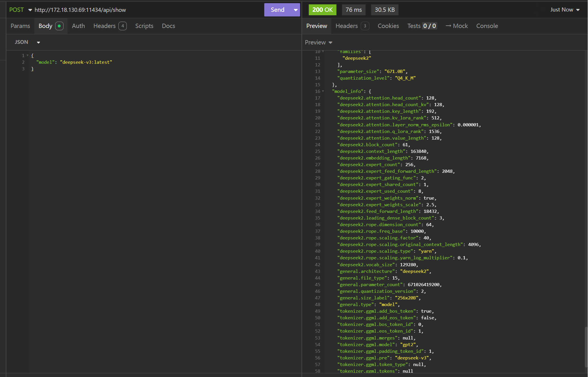Click the request URL field

coord(147,10)
